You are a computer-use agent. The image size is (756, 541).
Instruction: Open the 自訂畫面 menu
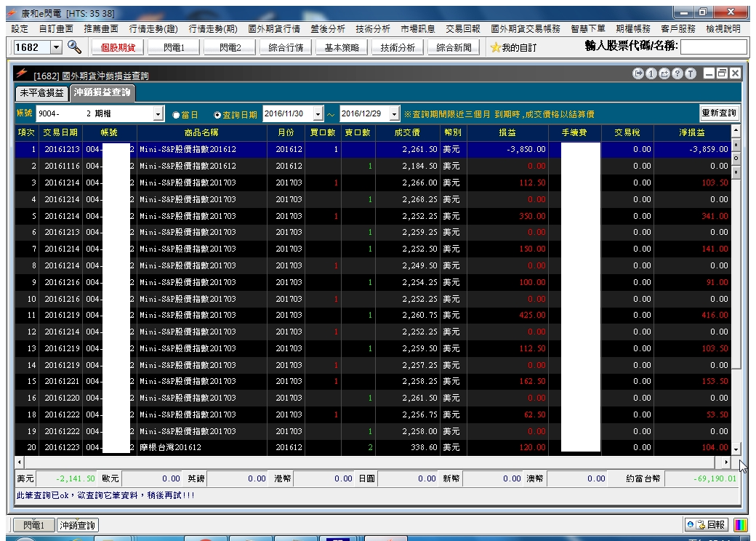pyautogui.click(x=56, y=29)
